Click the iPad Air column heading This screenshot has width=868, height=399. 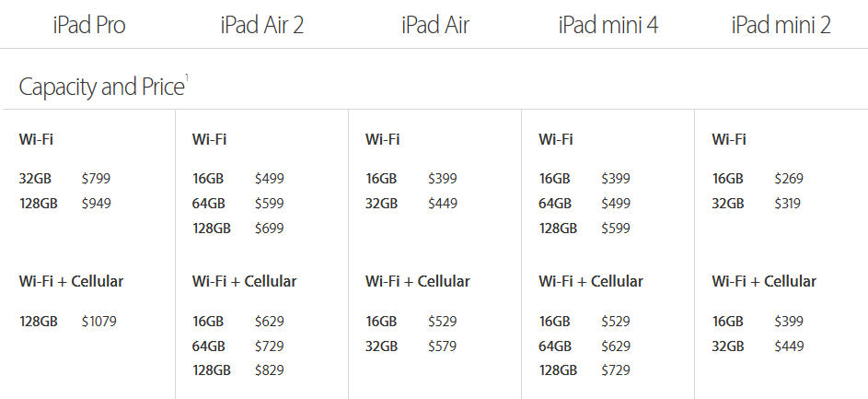[x=434, y=25]
